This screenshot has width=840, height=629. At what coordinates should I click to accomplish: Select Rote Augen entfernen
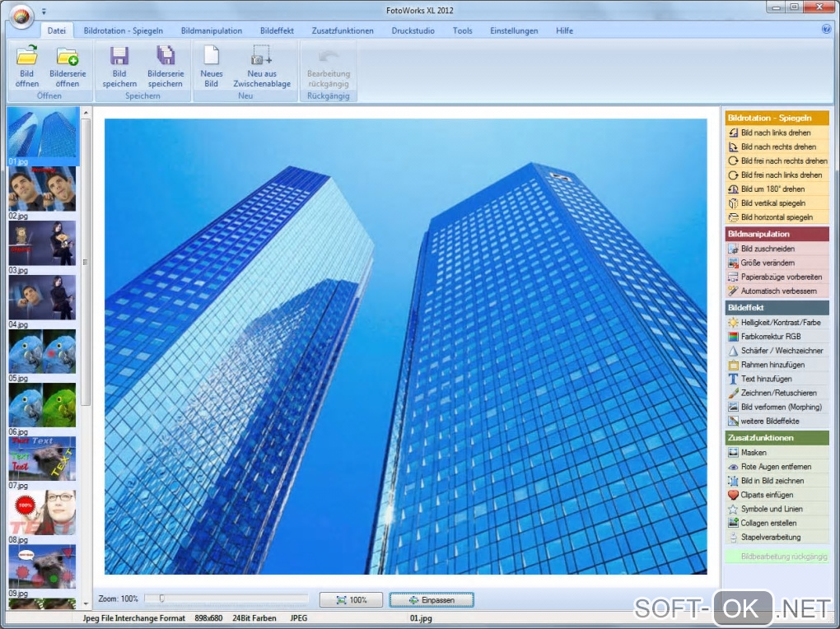[777, 467]
